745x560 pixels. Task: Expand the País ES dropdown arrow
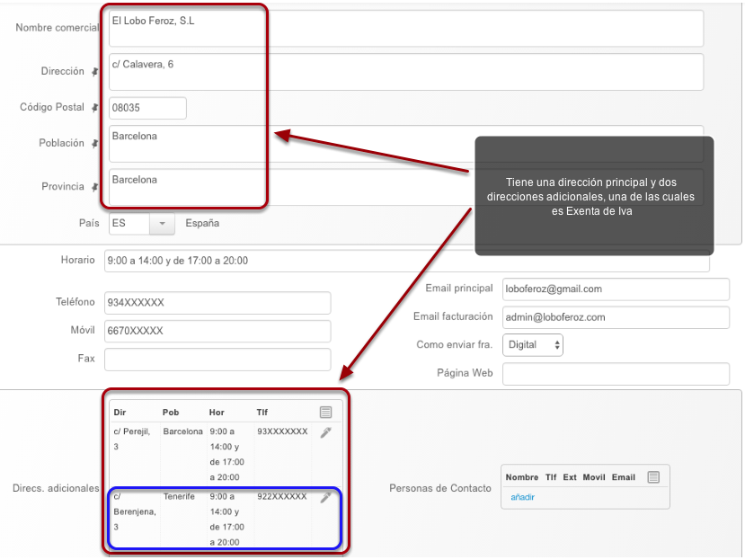[162, 224]
